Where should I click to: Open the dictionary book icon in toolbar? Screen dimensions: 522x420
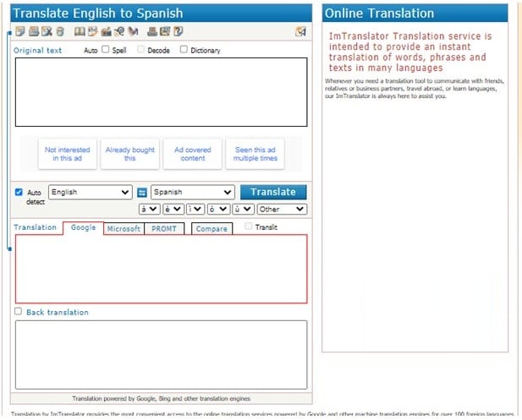point(80,31)
